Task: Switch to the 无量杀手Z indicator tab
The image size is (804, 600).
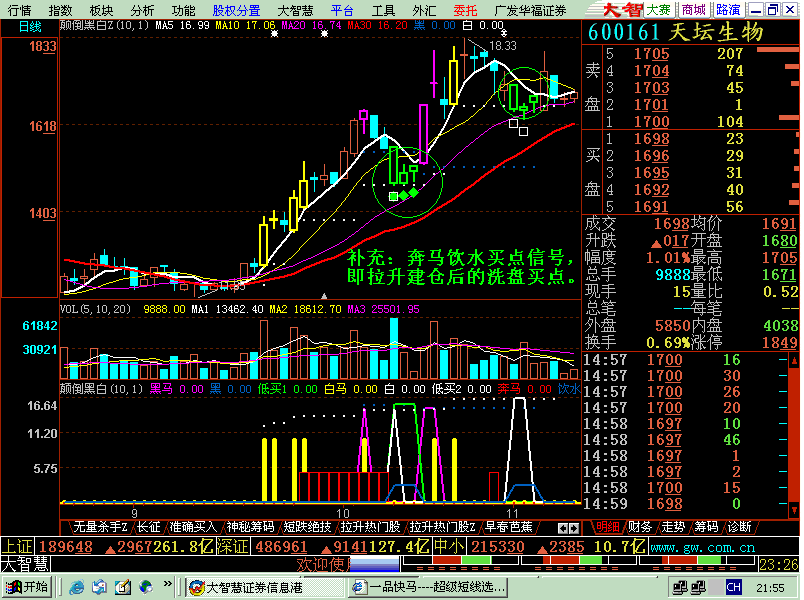Action: tap(100, 527)
